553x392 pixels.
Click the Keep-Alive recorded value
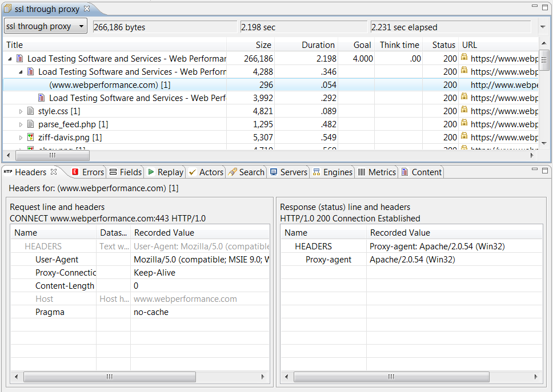point(154,273)
